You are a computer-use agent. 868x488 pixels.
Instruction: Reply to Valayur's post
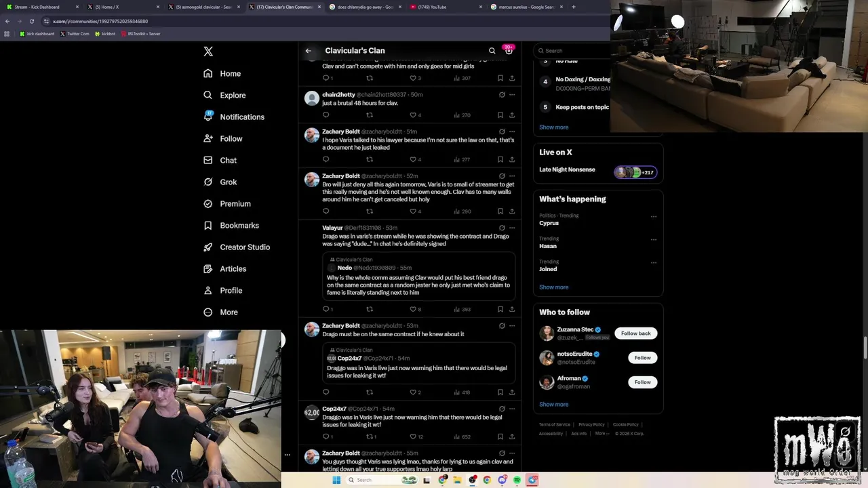tap(328, 309)
